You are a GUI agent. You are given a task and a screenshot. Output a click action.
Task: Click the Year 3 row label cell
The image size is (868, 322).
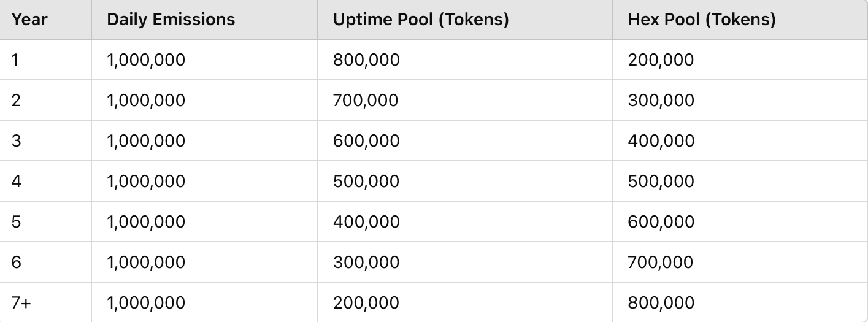[x=16, y=141]
